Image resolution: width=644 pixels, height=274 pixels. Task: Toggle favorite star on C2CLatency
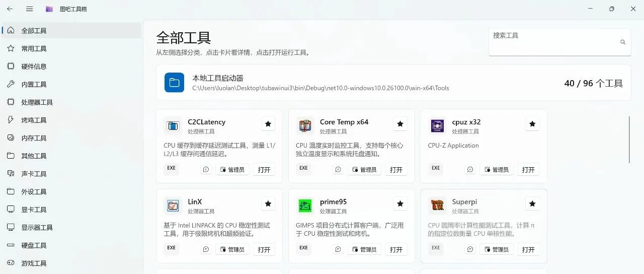point(268,124)
